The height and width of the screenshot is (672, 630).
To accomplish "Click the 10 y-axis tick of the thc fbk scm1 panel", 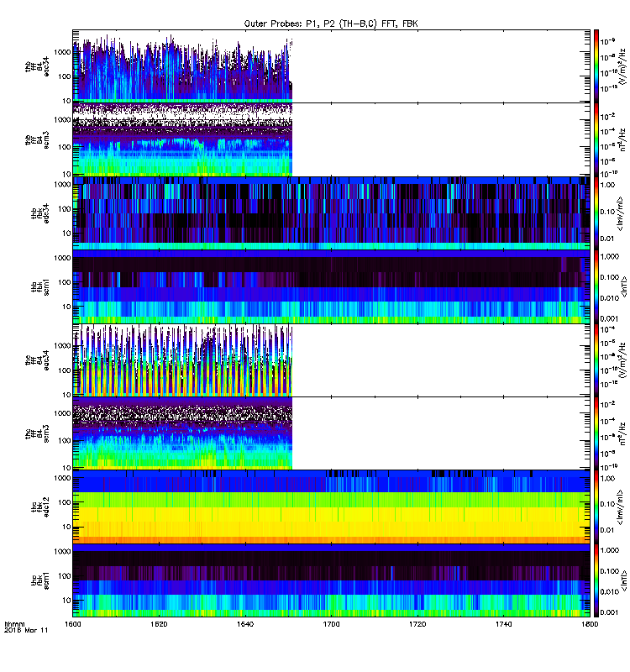I will pos(66,601).
